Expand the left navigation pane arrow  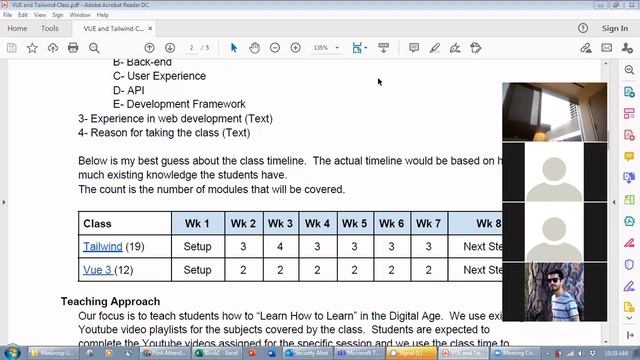click(x=4, y=202)
